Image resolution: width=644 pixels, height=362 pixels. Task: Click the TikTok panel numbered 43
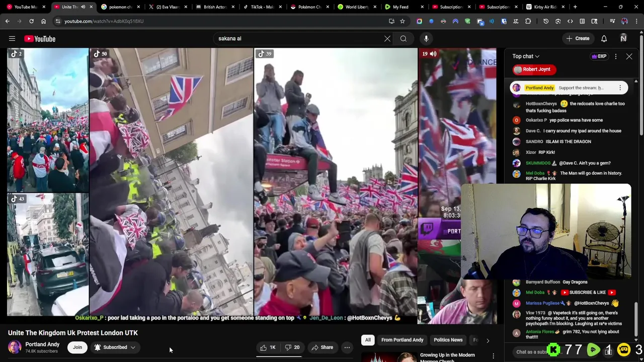(48, 254)
